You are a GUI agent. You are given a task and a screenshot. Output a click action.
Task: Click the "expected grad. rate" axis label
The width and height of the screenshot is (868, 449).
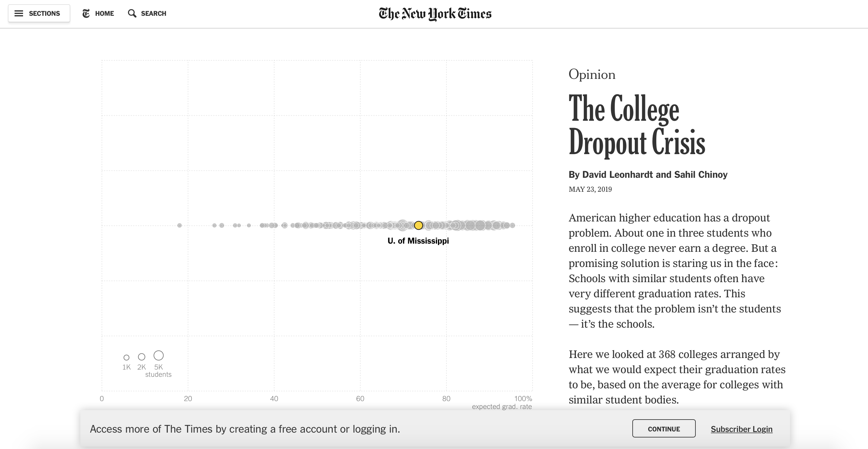click(501, 407)
